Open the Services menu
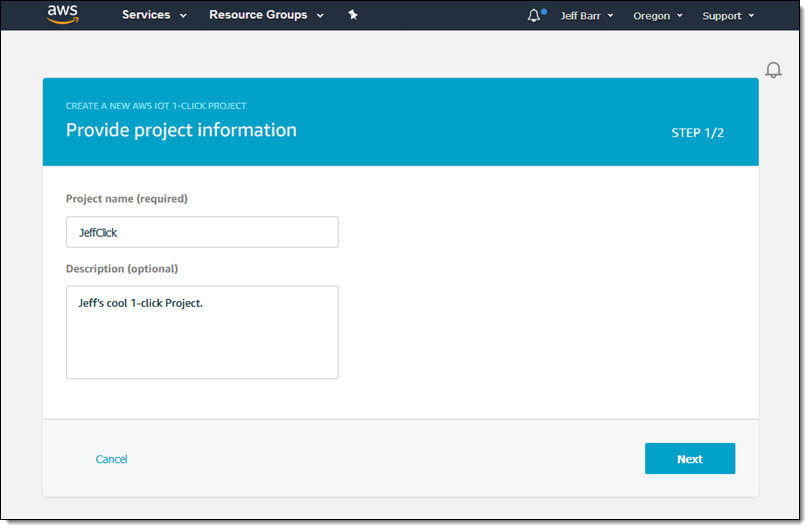 146,15
